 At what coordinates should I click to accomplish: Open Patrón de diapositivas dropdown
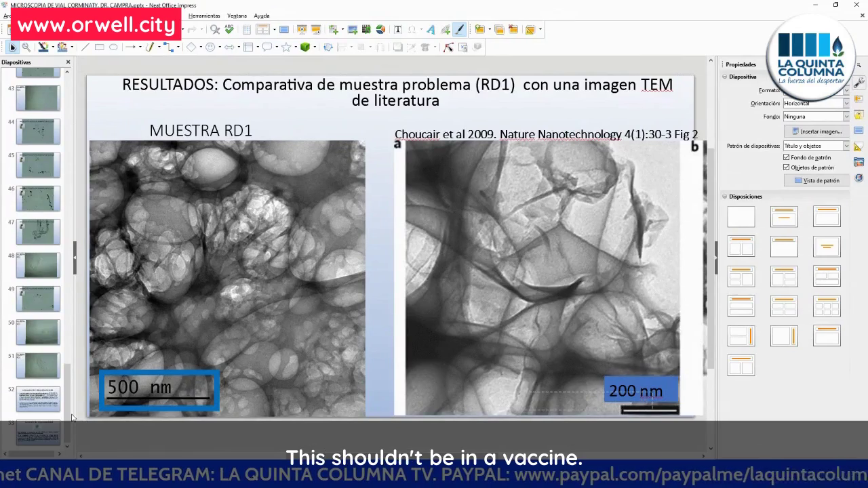coord(846,146)
